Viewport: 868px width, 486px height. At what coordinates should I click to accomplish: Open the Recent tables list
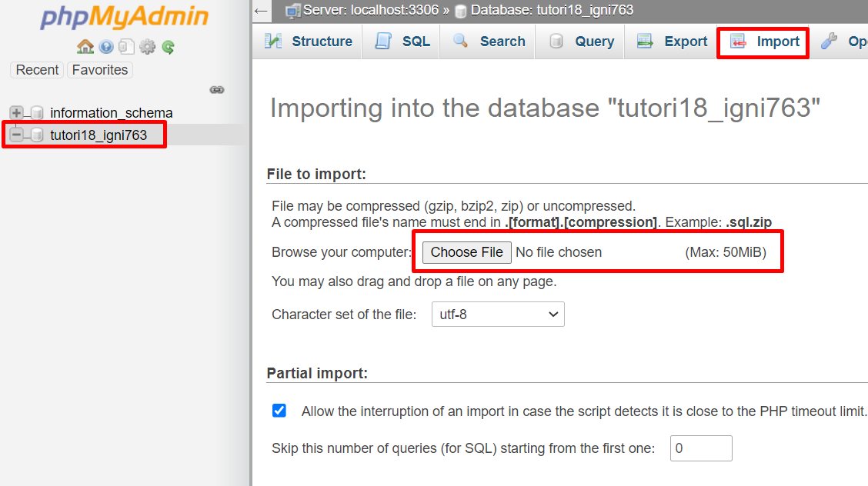(37, 70)
